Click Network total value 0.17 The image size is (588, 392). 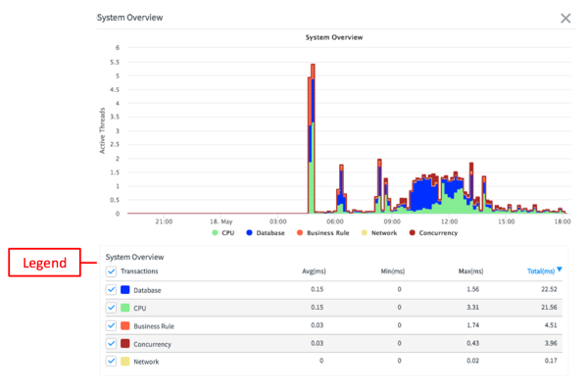point(551,361)
